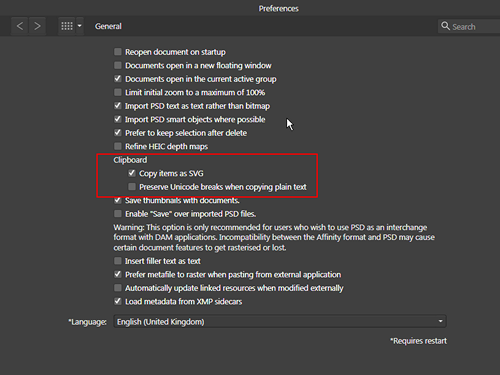Enable Reopen document on startup
This screenshot has width=500, height=375.
[x=118, y=52]
